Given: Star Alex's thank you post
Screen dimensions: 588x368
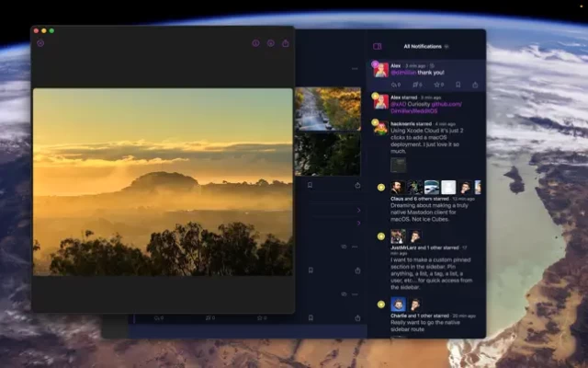Looking at the screenshot, I should (437, 85).
